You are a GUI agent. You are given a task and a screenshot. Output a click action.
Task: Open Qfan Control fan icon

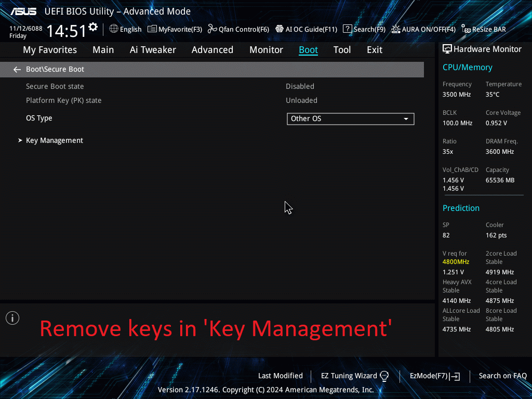click(x=212, y=29)
